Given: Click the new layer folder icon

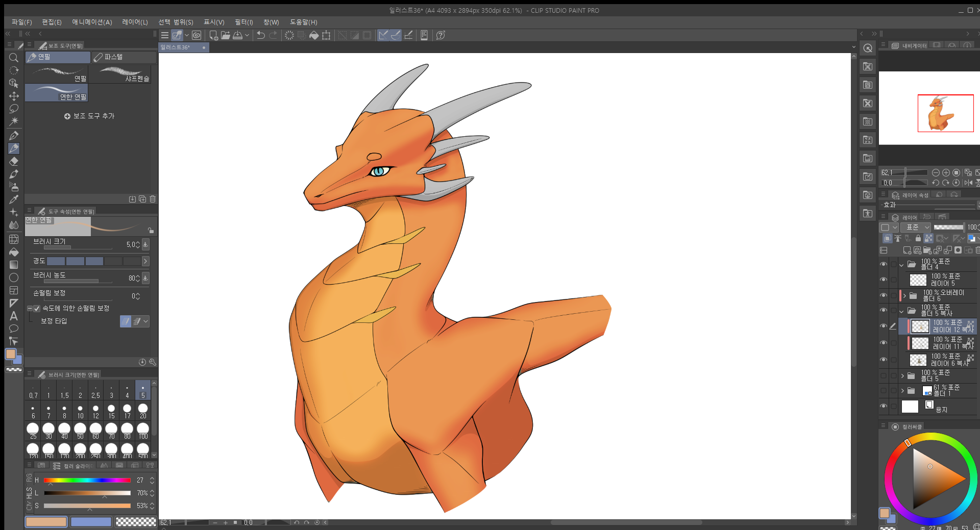Looking at the screenshot, I should pyautogui.click(x=927, y=250).
